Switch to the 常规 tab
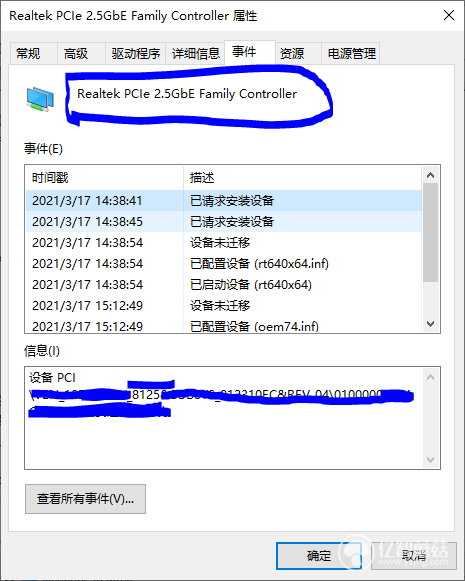This screenshot has height=581, width=465. pyautogui.click(x=28, y=53)
